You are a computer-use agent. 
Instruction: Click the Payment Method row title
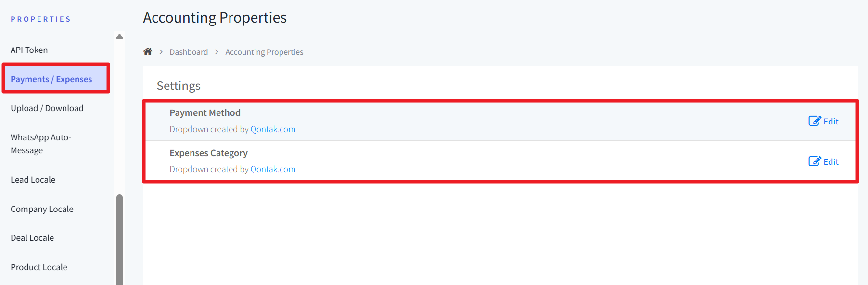205,113
